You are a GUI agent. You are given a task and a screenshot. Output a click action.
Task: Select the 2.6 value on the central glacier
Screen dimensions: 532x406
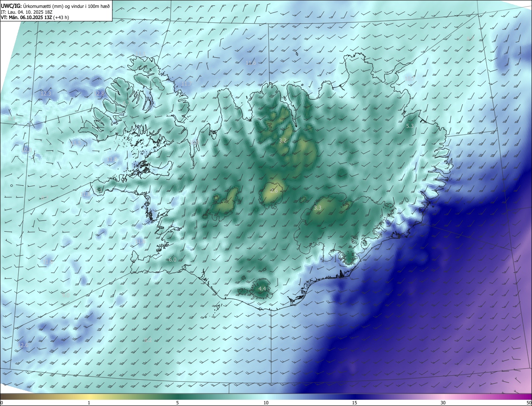[274, 191]
